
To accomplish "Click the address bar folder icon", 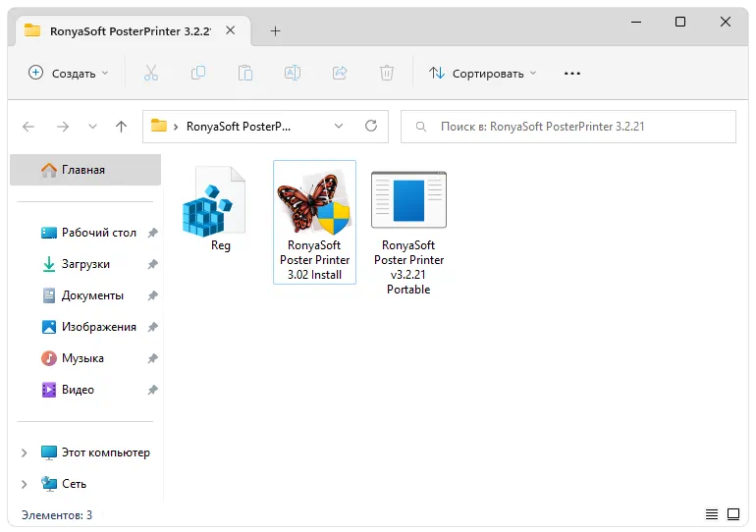I will pos(159,126).
